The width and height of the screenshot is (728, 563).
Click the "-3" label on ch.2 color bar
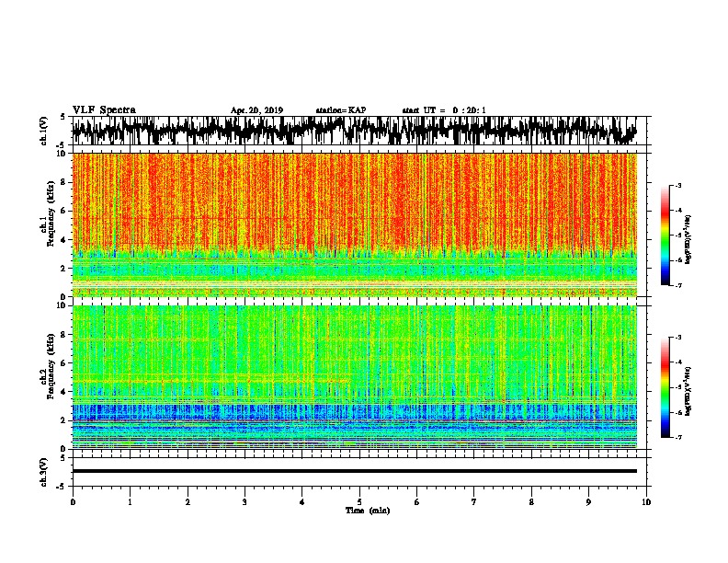[x=678, y=338]
